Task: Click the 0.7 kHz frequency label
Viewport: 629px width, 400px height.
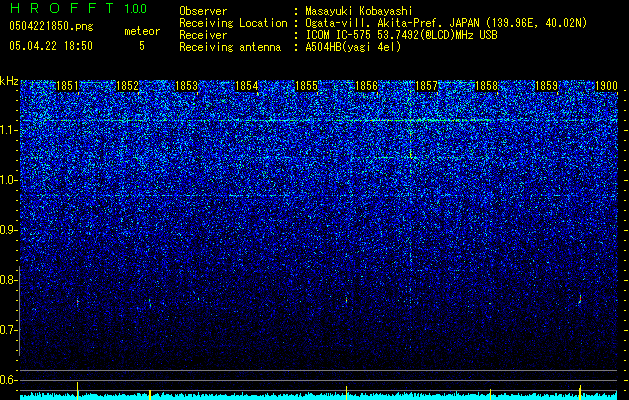Action: [8, 330]
